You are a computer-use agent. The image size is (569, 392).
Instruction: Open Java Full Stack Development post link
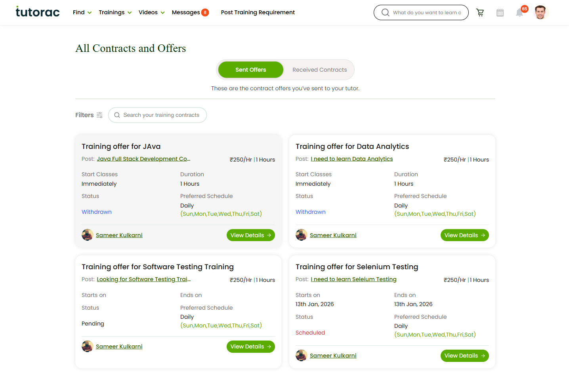[143, 159]
